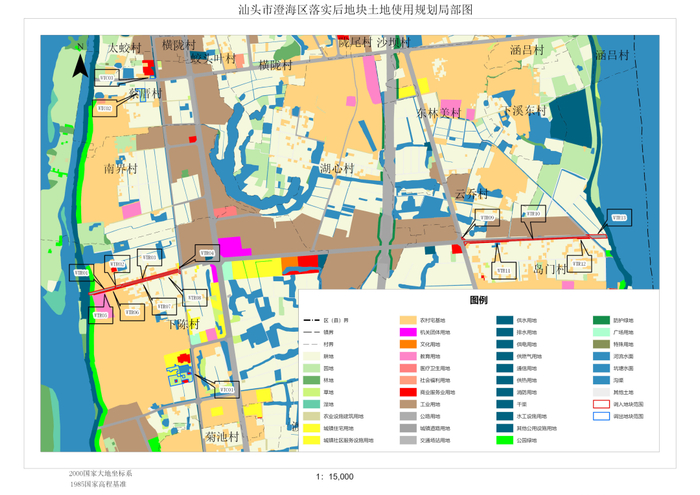Click the 耕地 legend color swatch
700x495 pixels.
(x=312, y=356)
